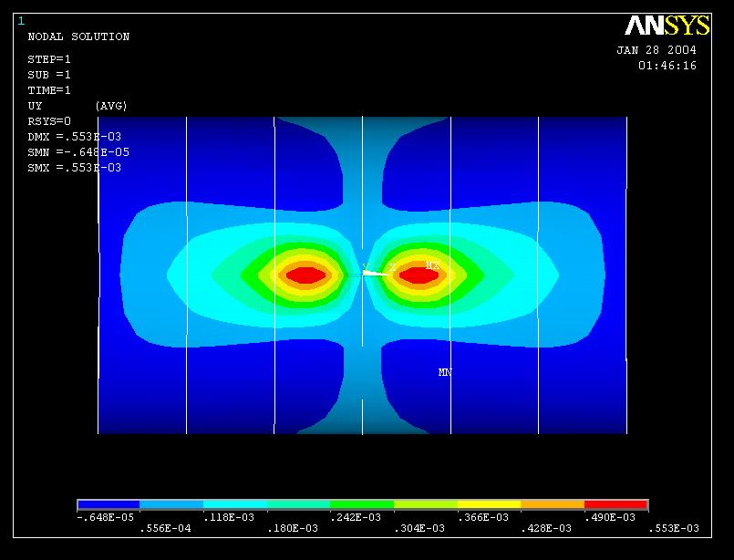Viewport: 734px width, 560px height.
Task: Select the green legend band
Action: pyautogui.click(x=362, y=504)
